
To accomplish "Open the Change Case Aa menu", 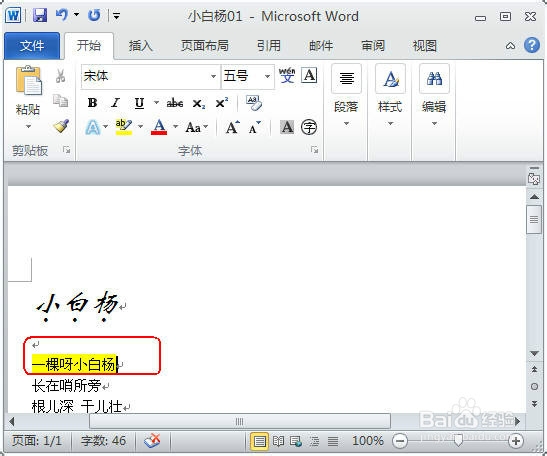I will click(197, 127).
